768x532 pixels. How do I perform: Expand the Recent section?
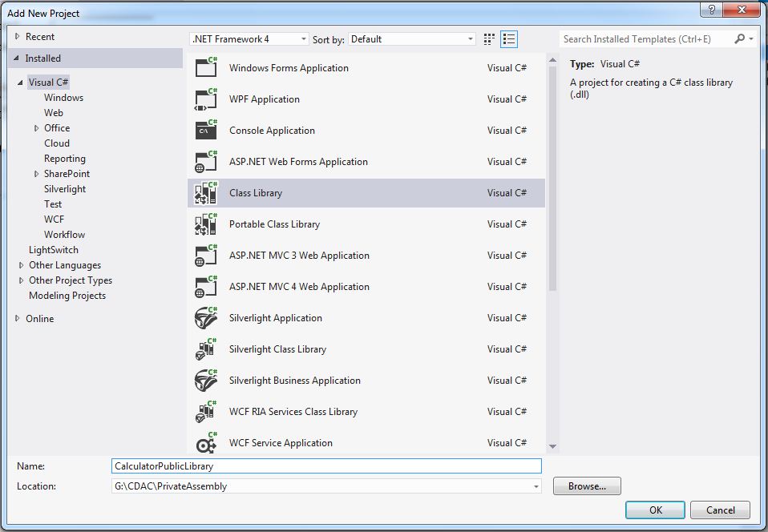point(17,36)
